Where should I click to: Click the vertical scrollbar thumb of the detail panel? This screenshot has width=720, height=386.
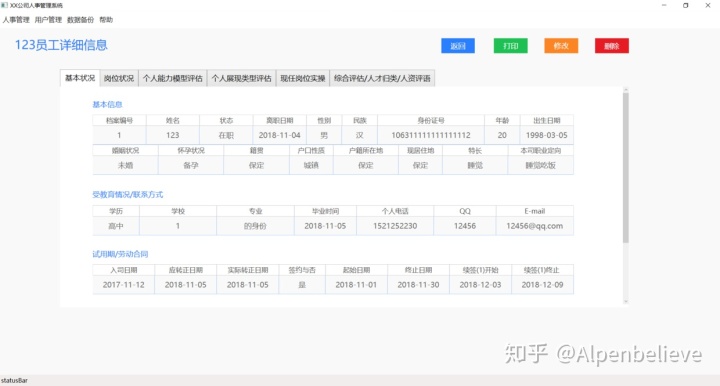pyautogui.click(x=625, y=168)
